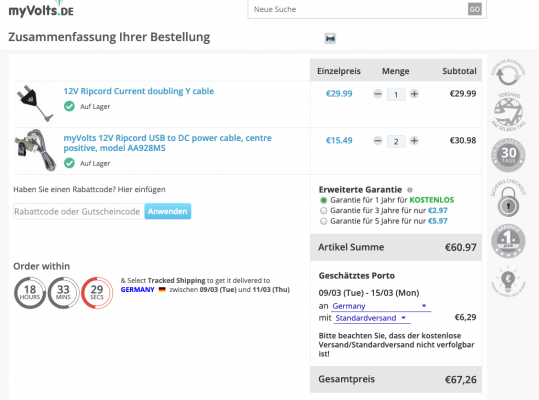Click the 1 year guarantee badge
The image size is (539, 400).
click(508, 241)
